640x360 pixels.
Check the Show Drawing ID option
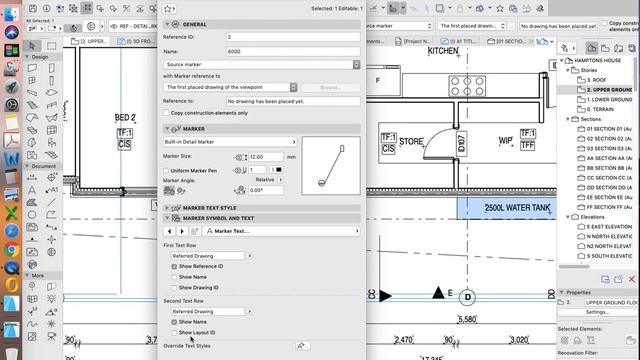tap(174, 288)
